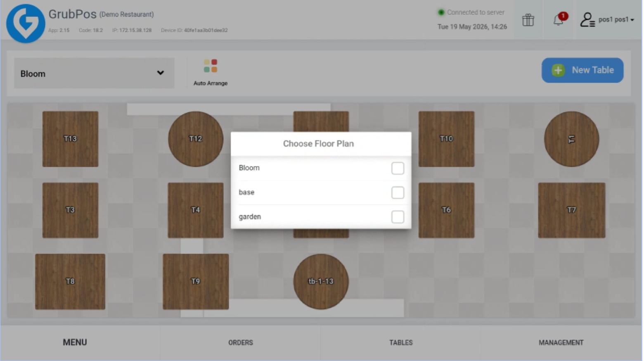The height and width of the screenshot is (361, 644).
Task: Click the Bloom row label in dialog
Action: click(250, 168)
